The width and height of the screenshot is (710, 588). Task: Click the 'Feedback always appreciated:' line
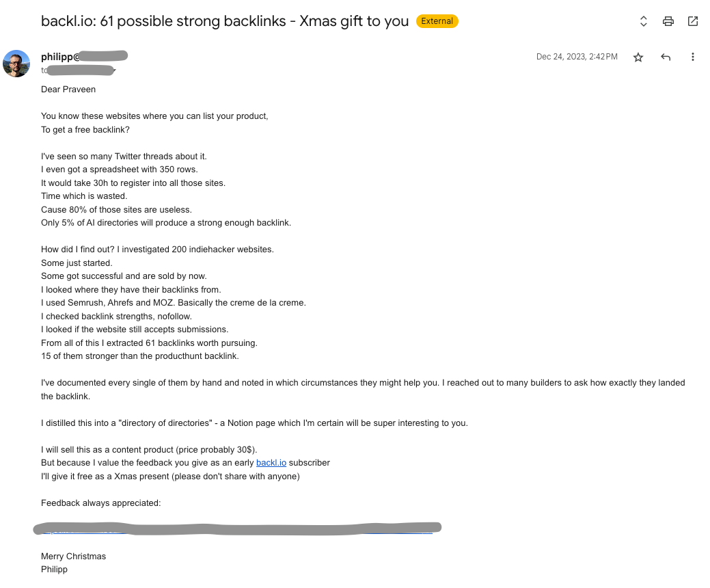pyautogui.click(x=100, y=503)
